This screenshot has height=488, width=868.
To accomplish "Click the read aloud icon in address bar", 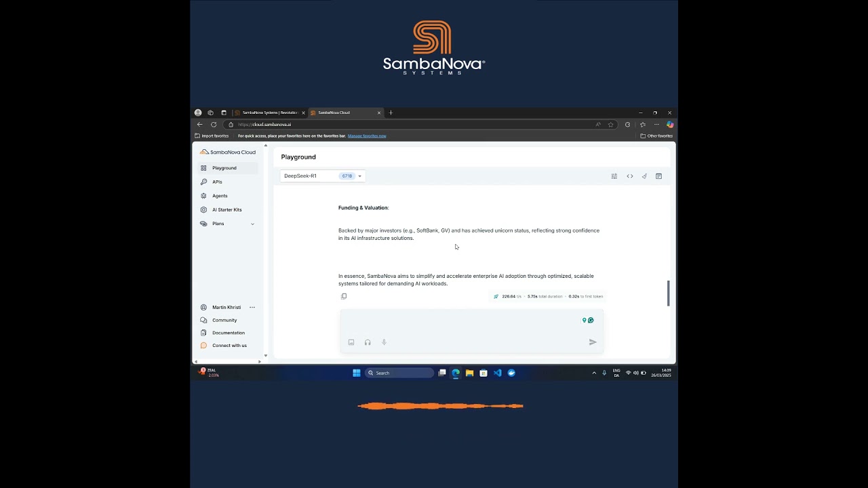I will (x=598, y=125).
